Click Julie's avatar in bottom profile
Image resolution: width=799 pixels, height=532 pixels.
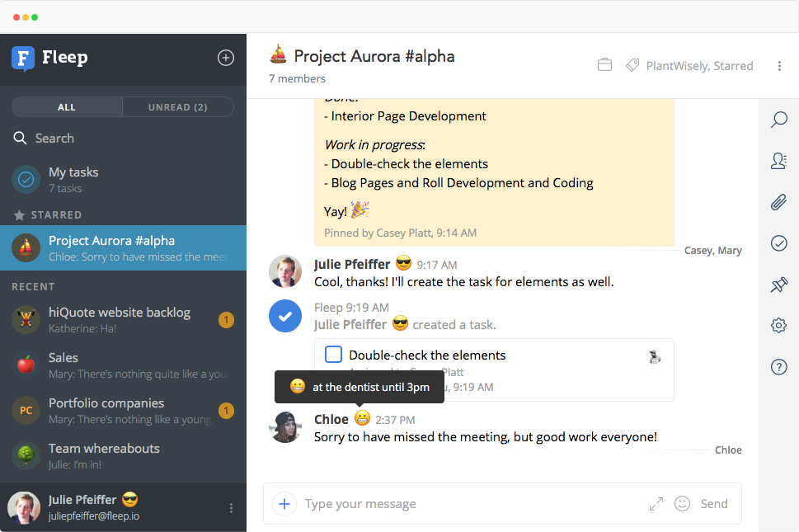coord(23,507)
